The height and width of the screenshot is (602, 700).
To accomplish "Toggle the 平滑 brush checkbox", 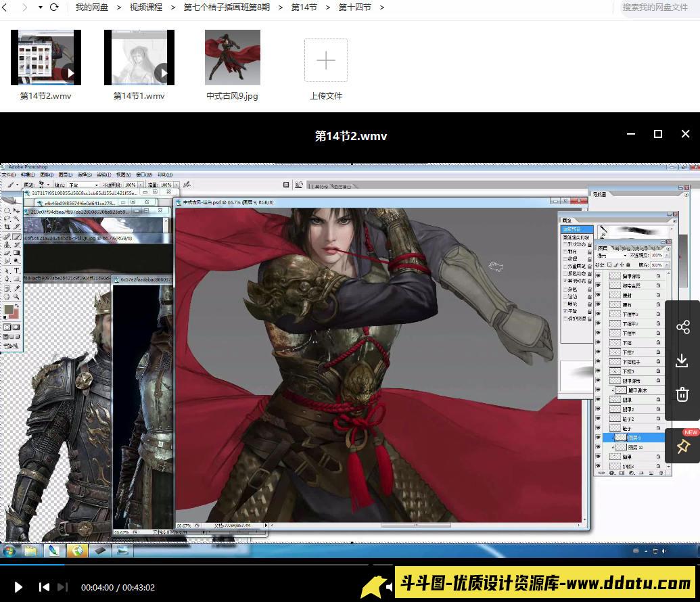I will click(565, 311).
